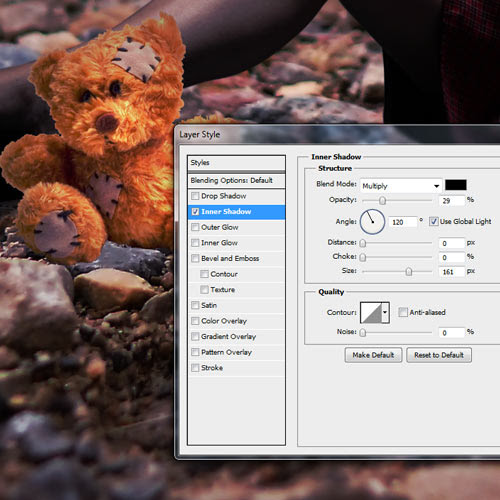
Task: Select Styles in the left list
Action: point(236,163)
